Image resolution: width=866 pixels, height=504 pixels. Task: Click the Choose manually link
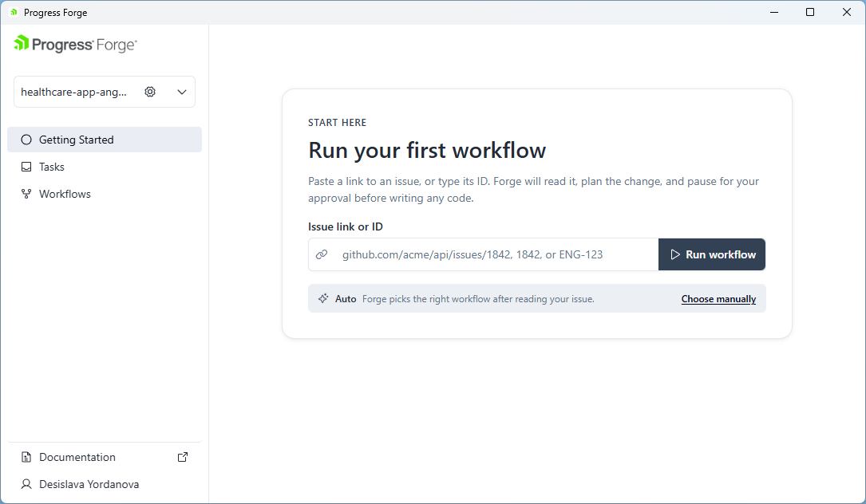click(x=718, y=298)
